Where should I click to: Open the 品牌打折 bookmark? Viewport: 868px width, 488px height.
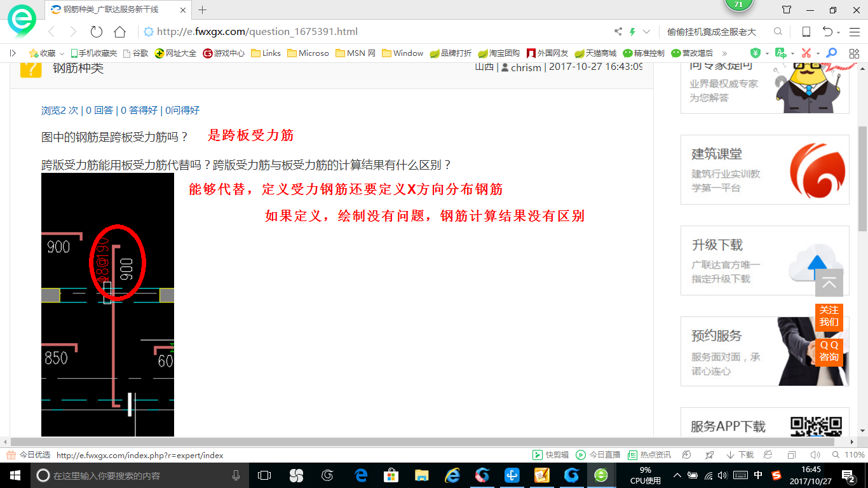pyautogui.click(x=451, y=53)
